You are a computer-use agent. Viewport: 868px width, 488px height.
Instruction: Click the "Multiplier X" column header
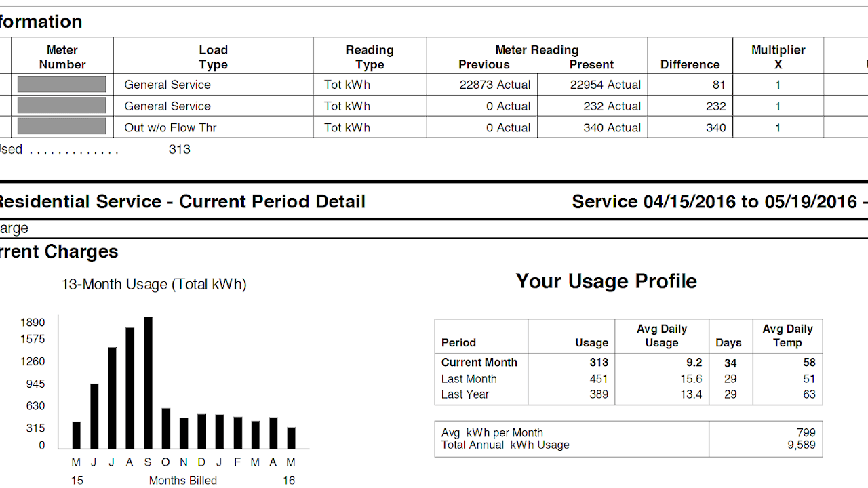point(778,58)
